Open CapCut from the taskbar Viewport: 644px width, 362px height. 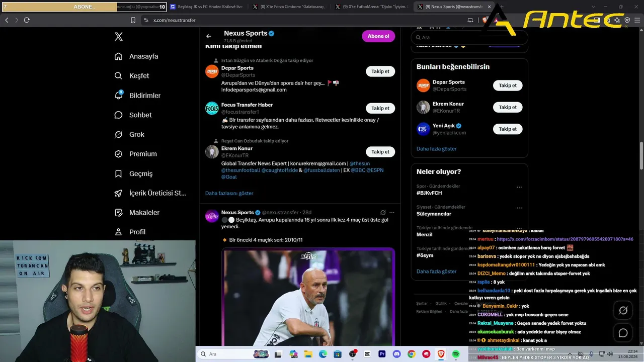click(367, 354)
